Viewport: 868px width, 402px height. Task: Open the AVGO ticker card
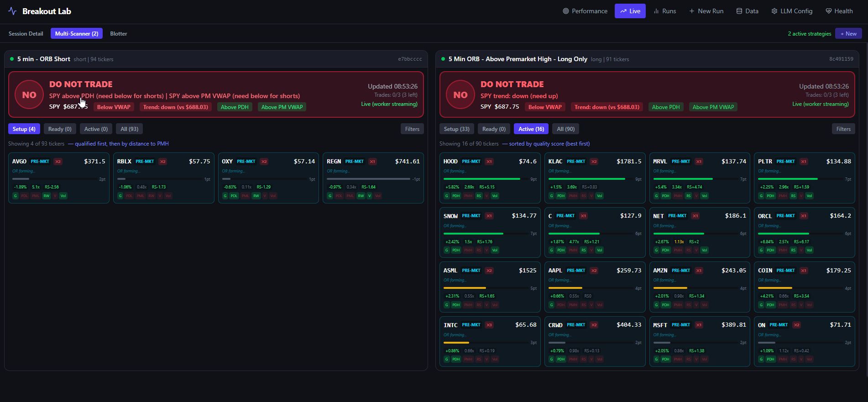click(59, 178)
